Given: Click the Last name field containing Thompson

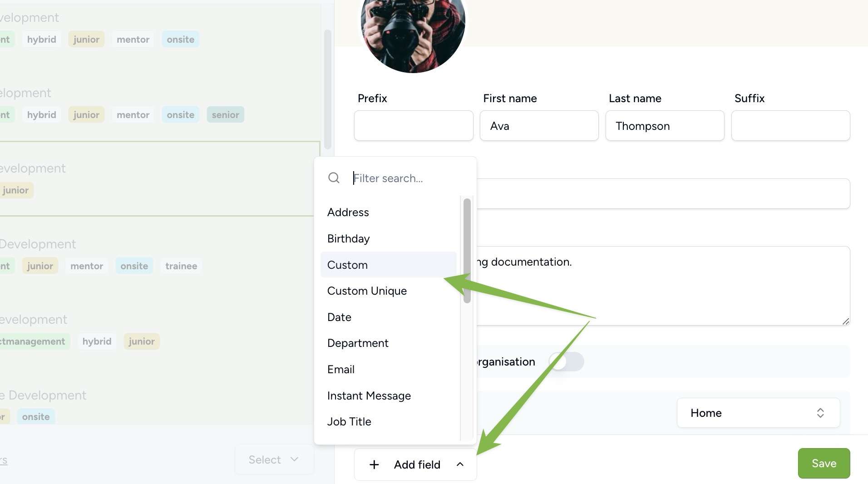Looking at the screenshot, I should [x=664, y=126].
